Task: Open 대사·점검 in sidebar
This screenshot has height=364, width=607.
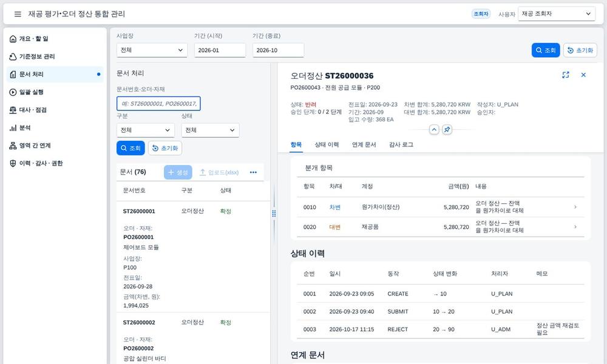Action: [x=55, y=110]
